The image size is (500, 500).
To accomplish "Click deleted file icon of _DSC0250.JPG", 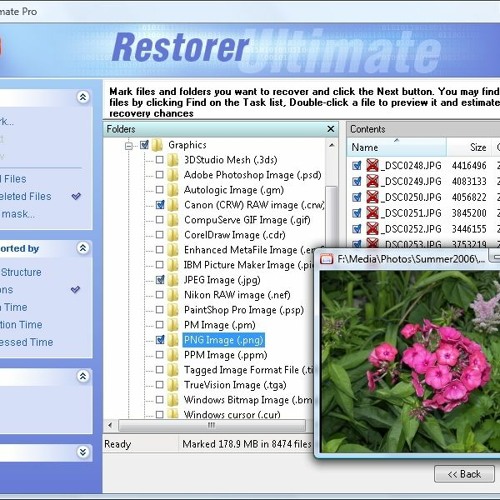I will (372, 197).
